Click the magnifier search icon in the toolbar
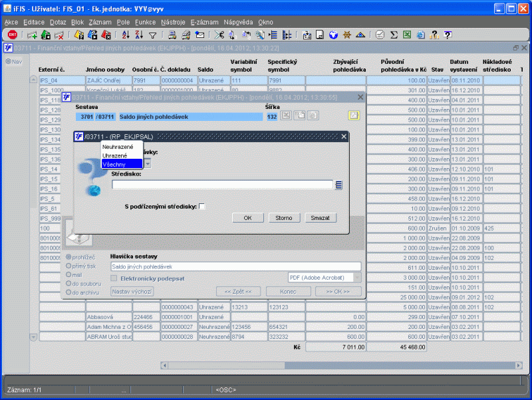The image size is (532, 400). click(x=260, y=35)
